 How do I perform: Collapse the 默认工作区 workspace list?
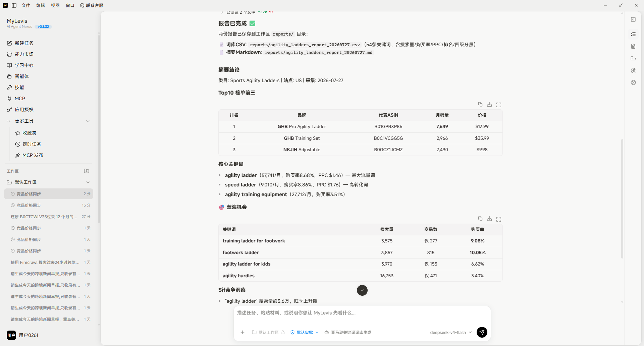click(x=88, y=182)
